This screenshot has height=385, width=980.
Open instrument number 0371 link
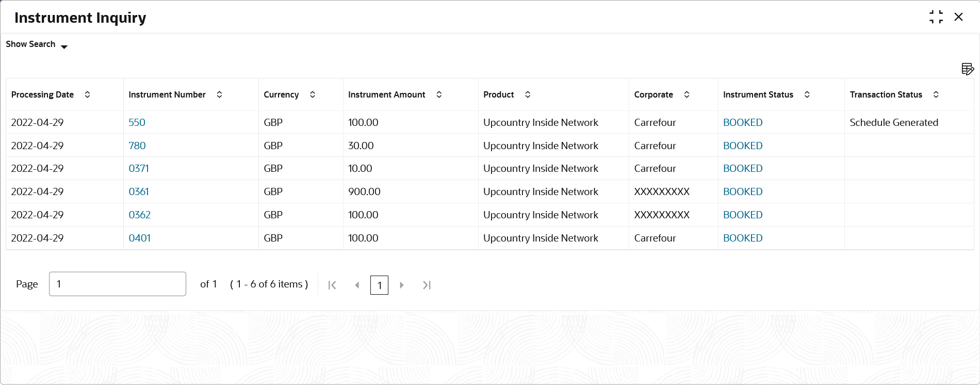point(139,169)
